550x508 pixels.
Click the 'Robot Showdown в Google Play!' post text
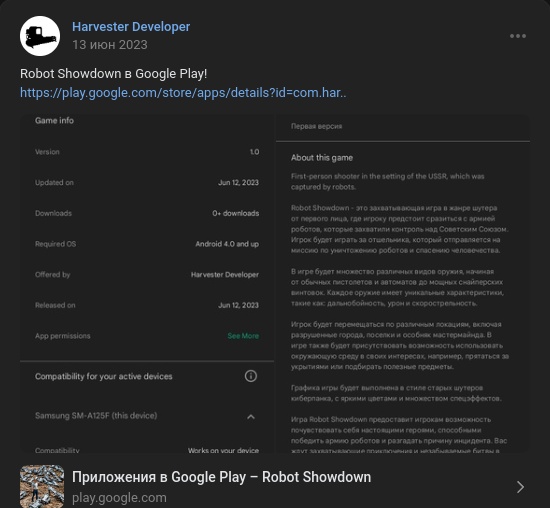click(x=114, y=74)
